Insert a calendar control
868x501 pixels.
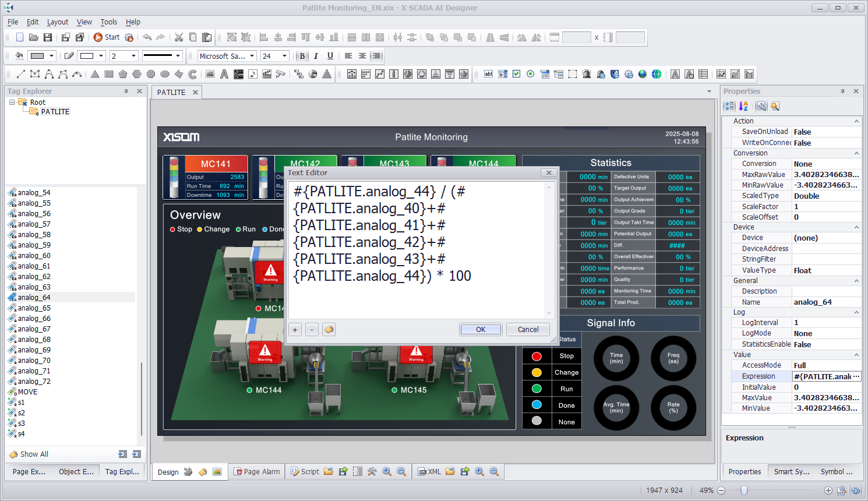coord(545,74)
